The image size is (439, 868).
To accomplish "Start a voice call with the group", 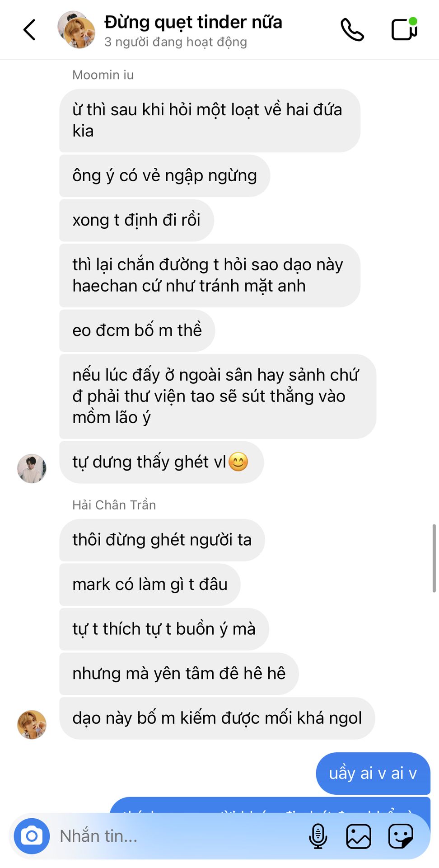I will pyautogui.click(x=352, y=30).
